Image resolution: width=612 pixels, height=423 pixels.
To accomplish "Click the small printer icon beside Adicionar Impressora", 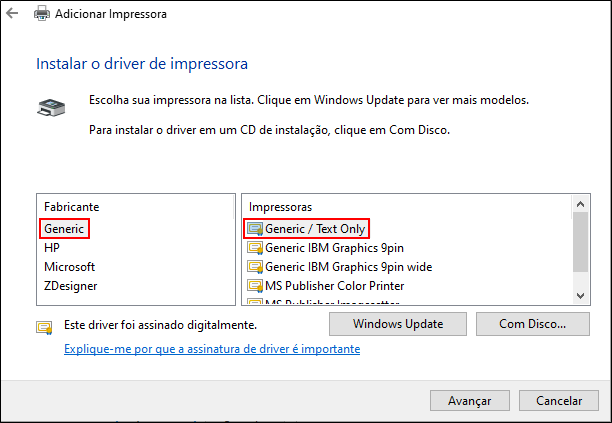I will [41, 15].
